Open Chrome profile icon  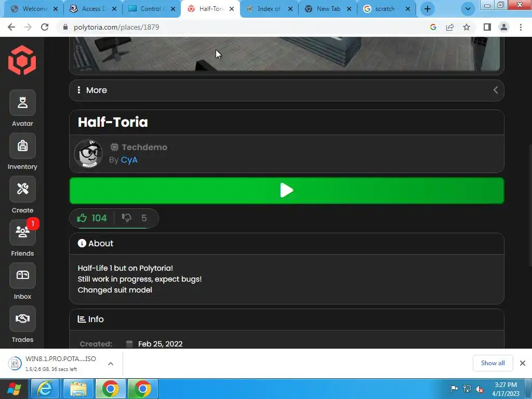coord(504,27)
